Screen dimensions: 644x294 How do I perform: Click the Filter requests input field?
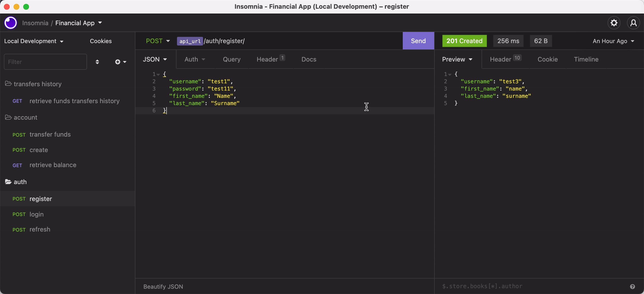tap(45, 62)
